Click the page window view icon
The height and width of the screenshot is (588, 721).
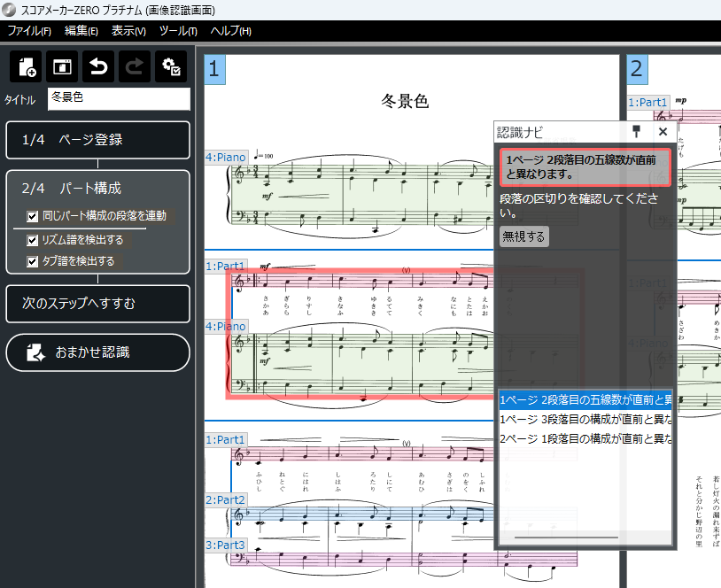coord(62,67)
